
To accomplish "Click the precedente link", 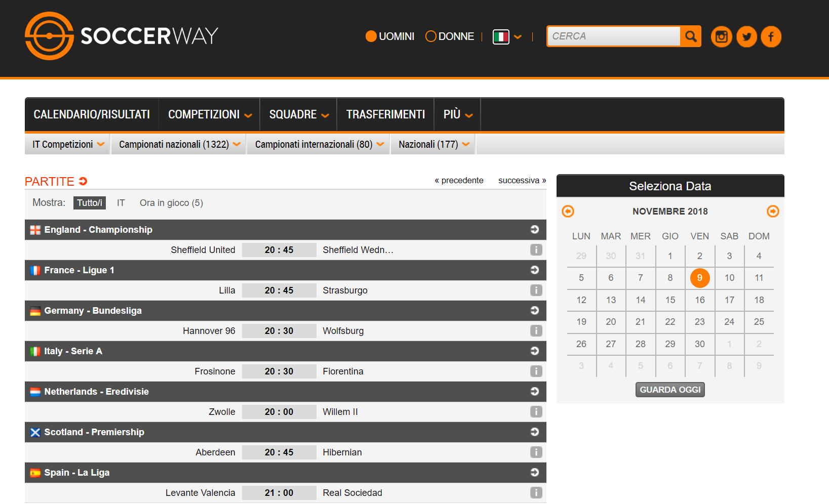I will [x=459, y=180].
